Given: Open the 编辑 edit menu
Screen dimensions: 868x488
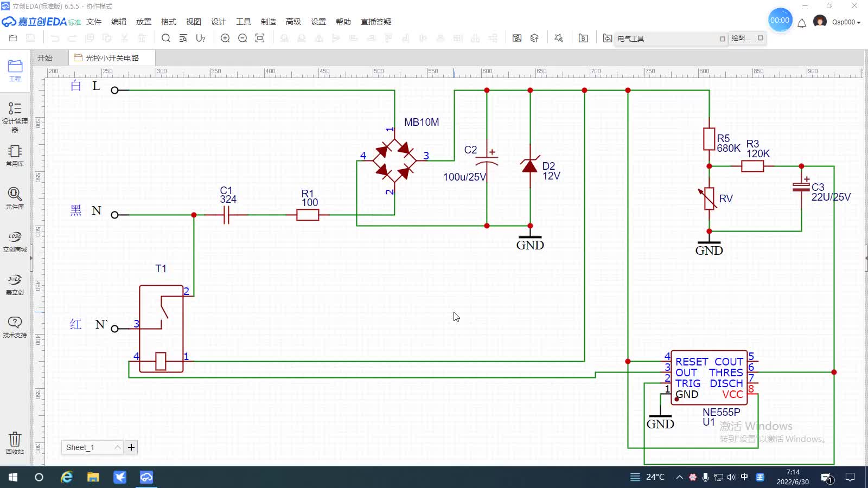Looking at the screenshot, I should (x=119, y=22).
